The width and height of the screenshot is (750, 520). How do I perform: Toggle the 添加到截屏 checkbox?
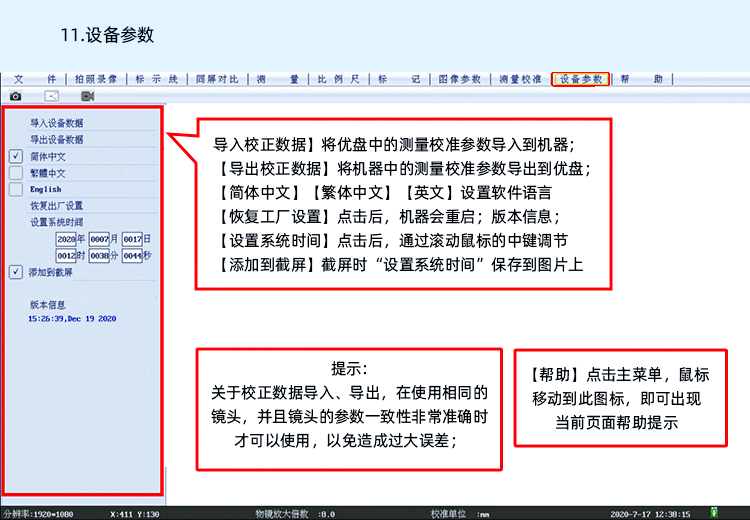click(x=16, y=272)
